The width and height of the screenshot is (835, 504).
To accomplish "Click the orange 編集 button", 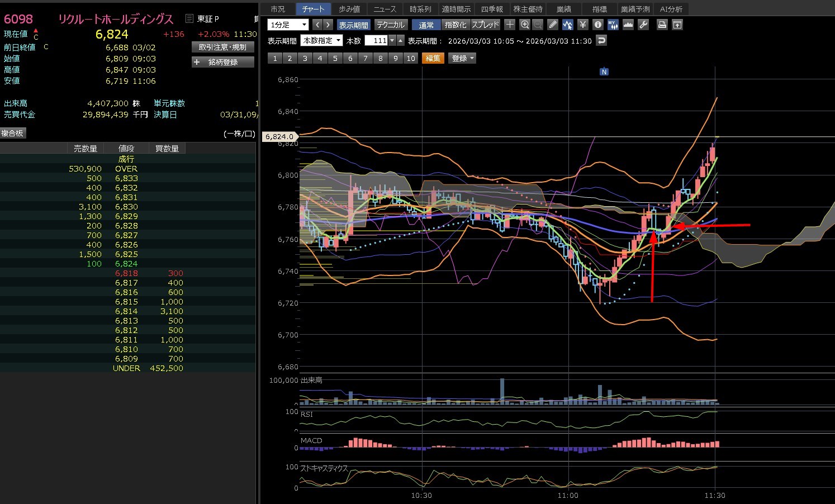I will (x=433, y=58).
